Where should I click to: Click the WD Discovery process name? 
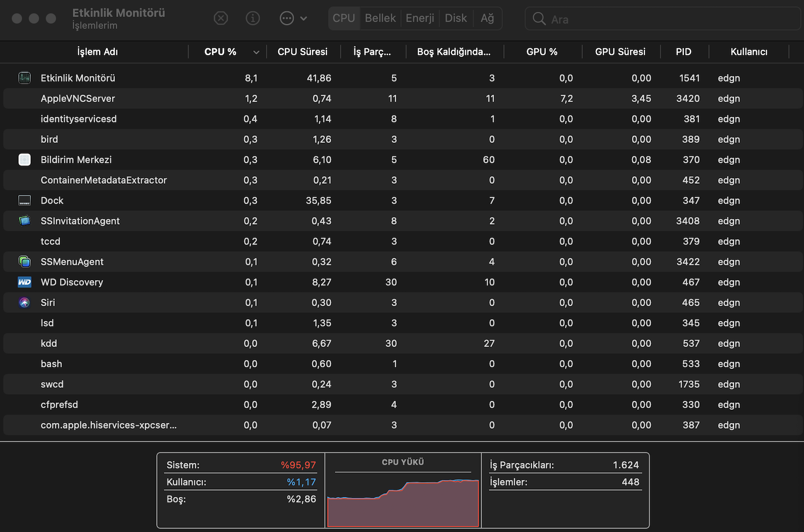(72, 282)
